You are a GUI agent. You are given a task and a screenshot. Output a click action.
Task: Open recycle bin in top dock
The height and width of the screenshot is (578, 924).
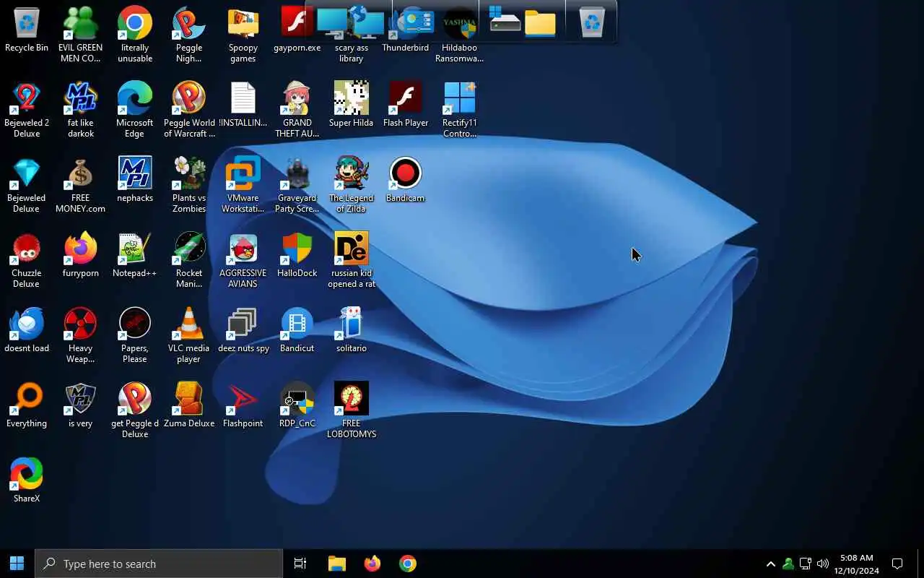coord(591,23)
